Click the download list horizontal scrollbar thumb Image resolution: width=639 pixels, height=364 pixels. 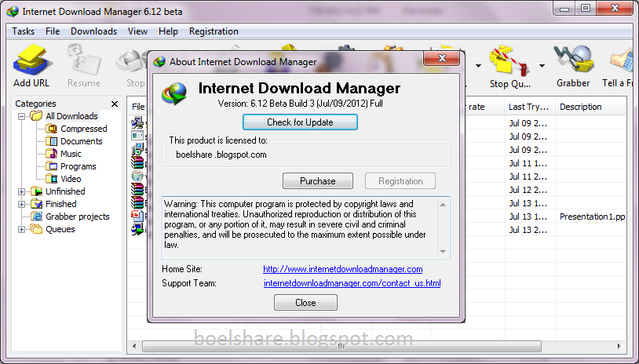pos(341,346)
